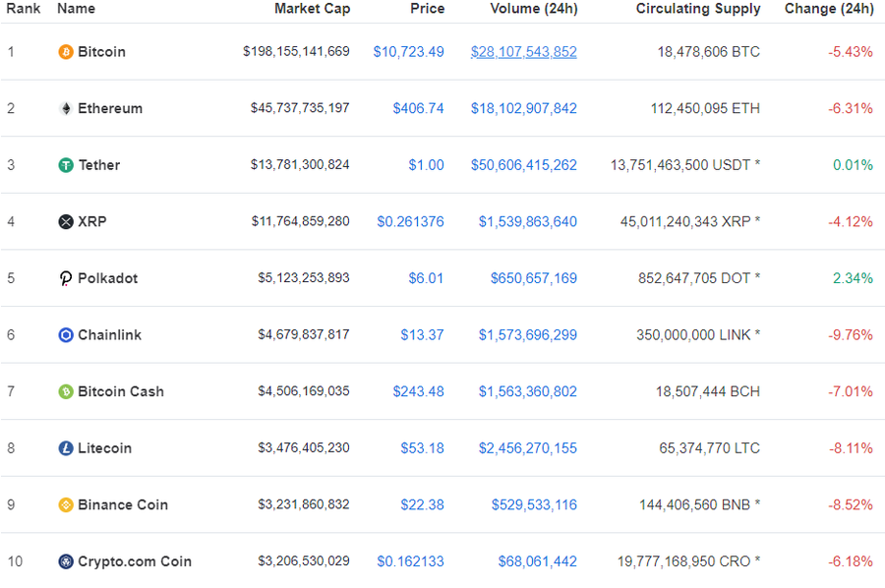The height and width of the screenshot is (588, 885).
Task: Select supply 18,478,606 BTC
Action: (x=709, y=52)
